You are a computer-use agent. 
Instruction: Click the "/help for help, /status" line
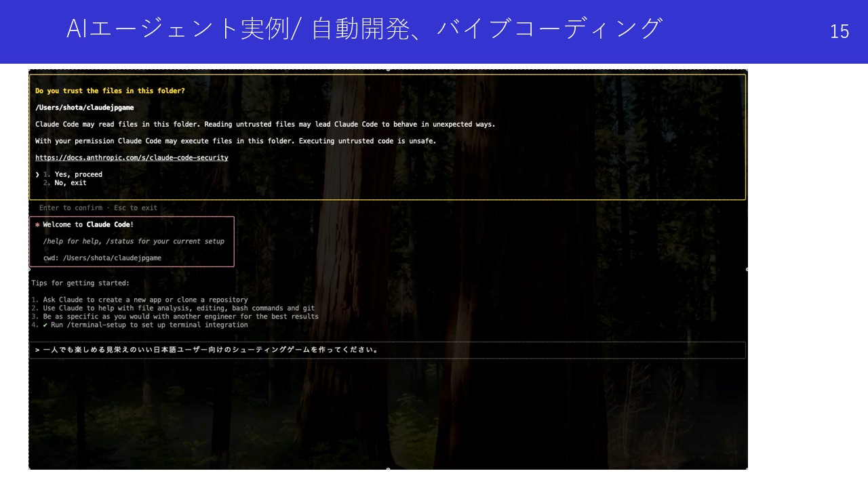[x=133, y=241]
